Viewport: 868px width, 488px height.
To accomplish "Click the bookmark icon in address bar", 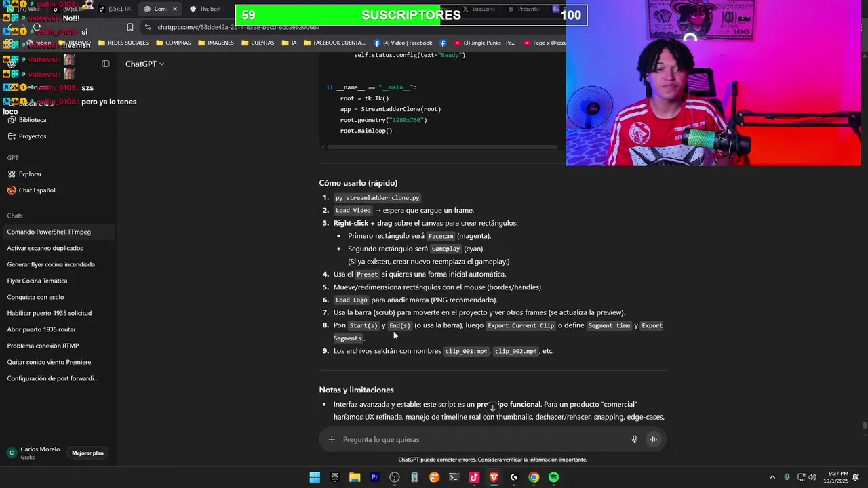I will [130, 27].
